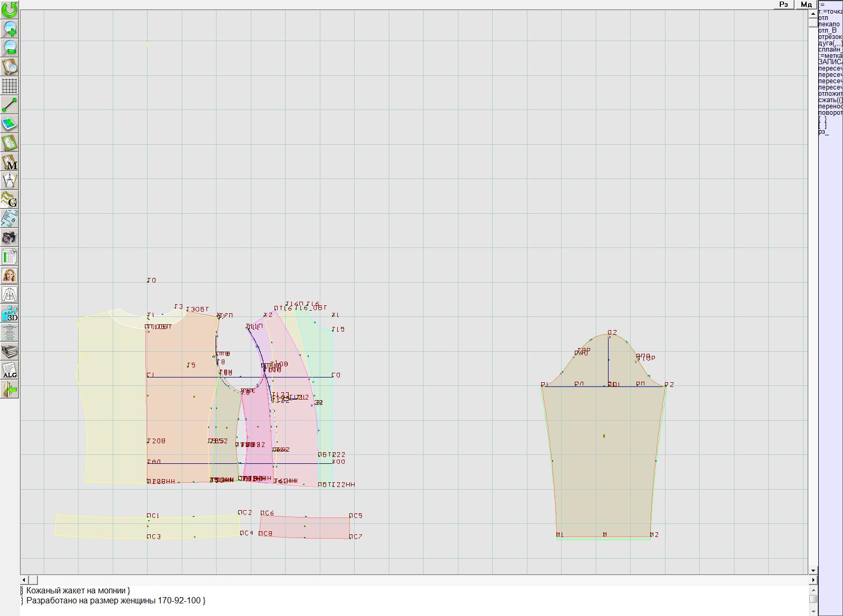Launch the 3D view icon
The height and width of the screenshot is (616, 843).
(9, 313)
